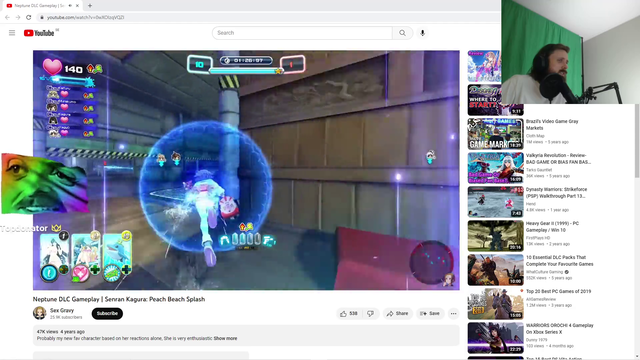Select the Neptune DLC Gameplay browser tab
640x360 pixels.
pos(42,6)
